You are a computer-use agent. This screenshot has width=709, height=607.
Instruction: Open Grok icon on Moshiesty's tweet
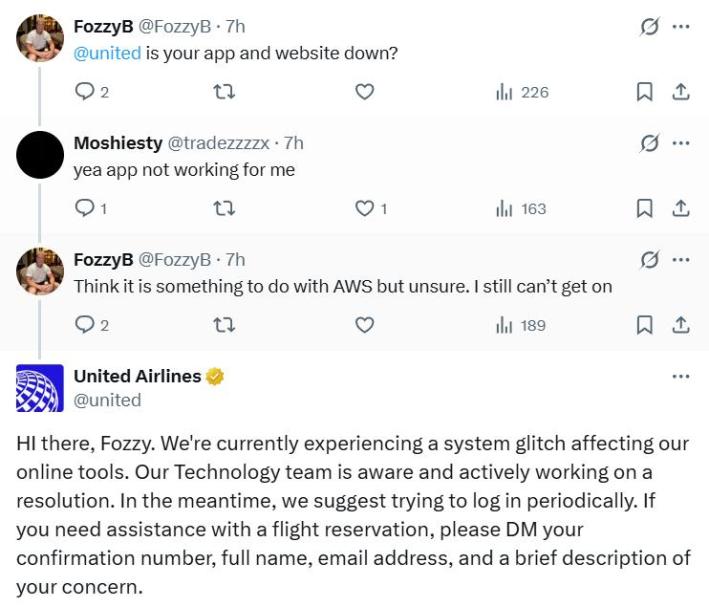650,144
